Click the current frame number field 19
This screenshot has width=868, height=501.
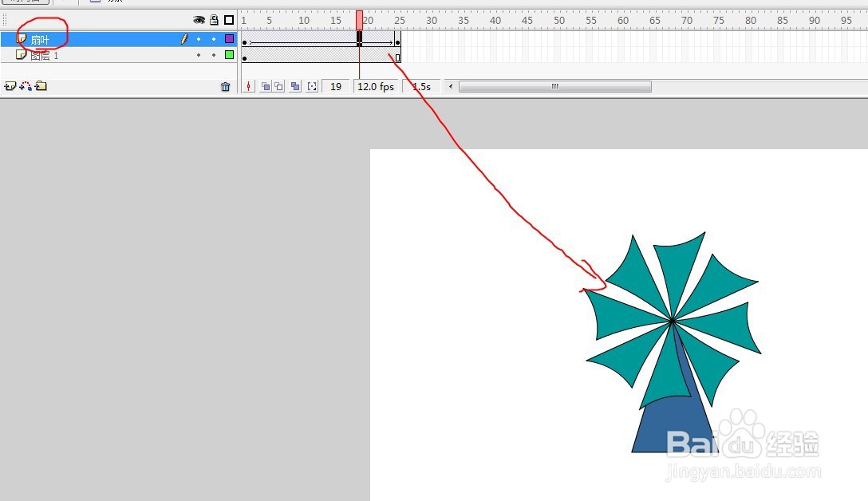(335, 86)
